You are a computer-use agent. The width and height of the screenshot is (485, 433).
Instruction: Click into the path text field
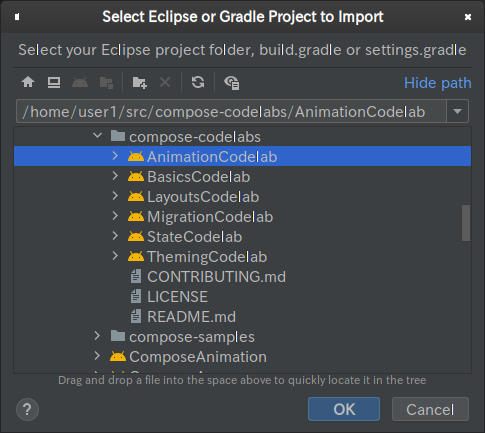pyautogui.click(x=231, y=111)
